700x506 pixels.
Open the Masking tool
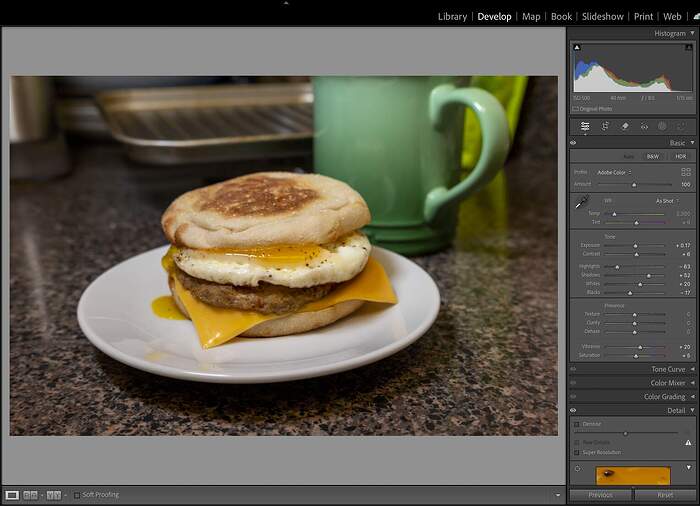click(x=662, y=127)
